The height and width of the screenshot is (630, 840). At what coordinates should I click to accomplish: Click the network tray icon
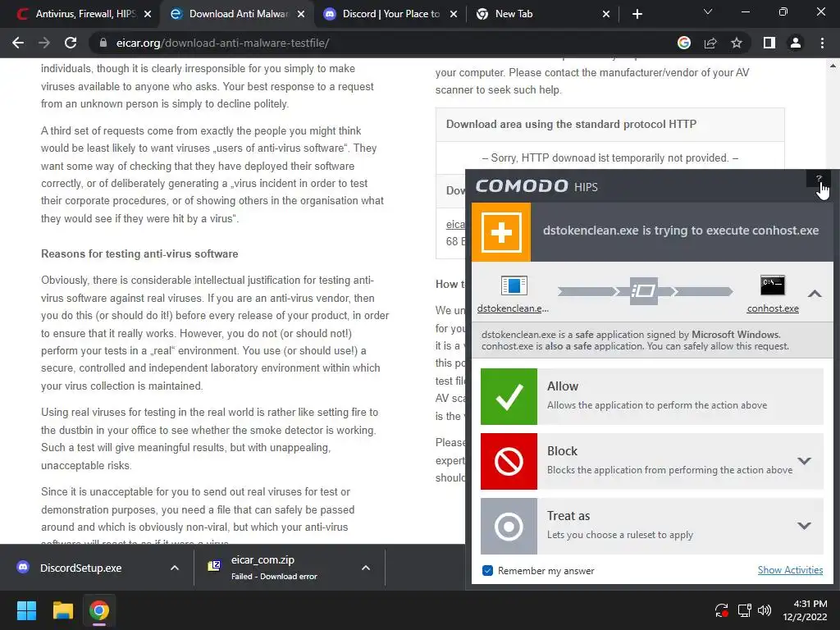(744, 610)
